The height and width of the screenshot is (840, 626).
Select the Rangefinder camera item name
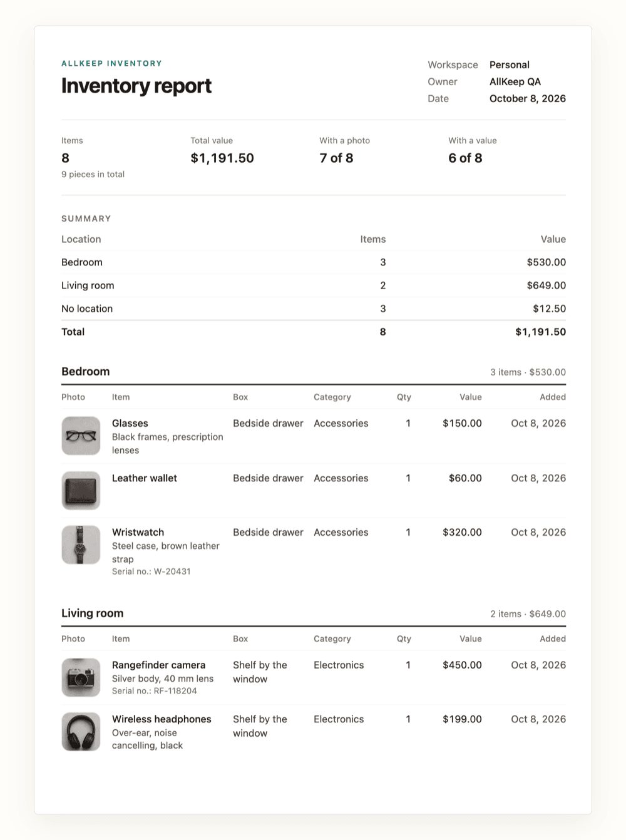[158, 665]
